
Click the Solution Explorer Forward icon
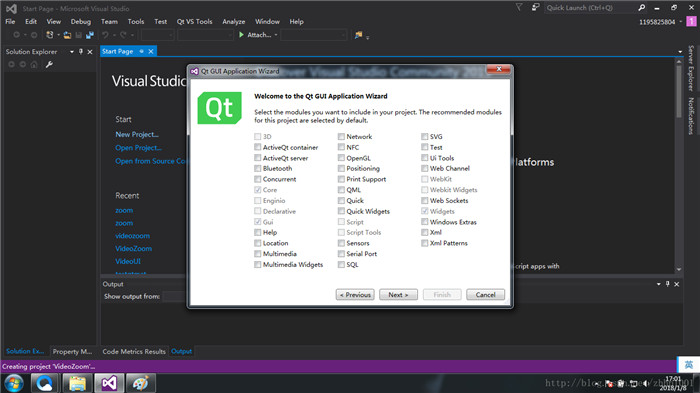tap(22, 65)
